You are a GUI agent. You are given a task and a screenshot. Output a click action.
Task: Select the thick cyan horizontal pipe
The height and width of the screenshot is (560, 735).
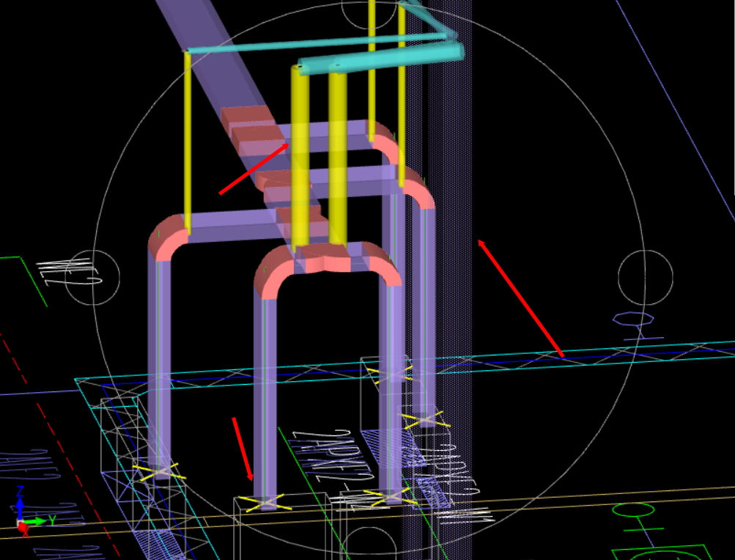(x=380, y=59)
